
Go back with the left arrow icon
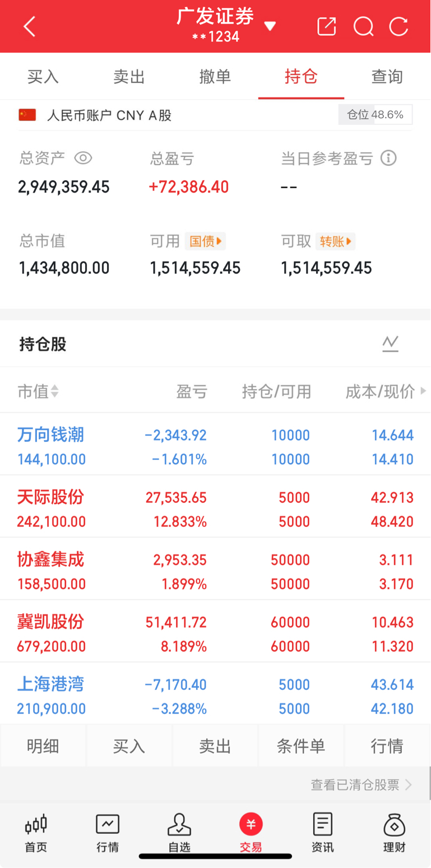[30, 26]
